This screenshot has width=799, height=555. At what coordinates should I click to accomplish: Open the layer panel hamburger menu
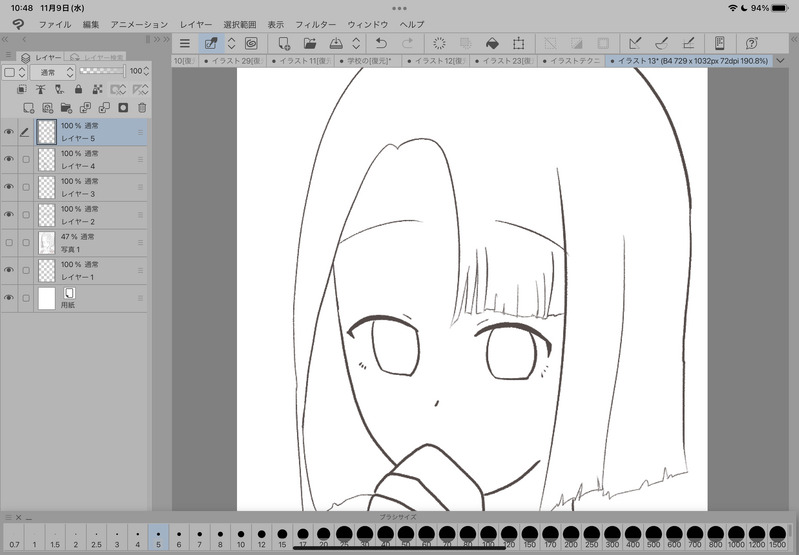[8, 55]
